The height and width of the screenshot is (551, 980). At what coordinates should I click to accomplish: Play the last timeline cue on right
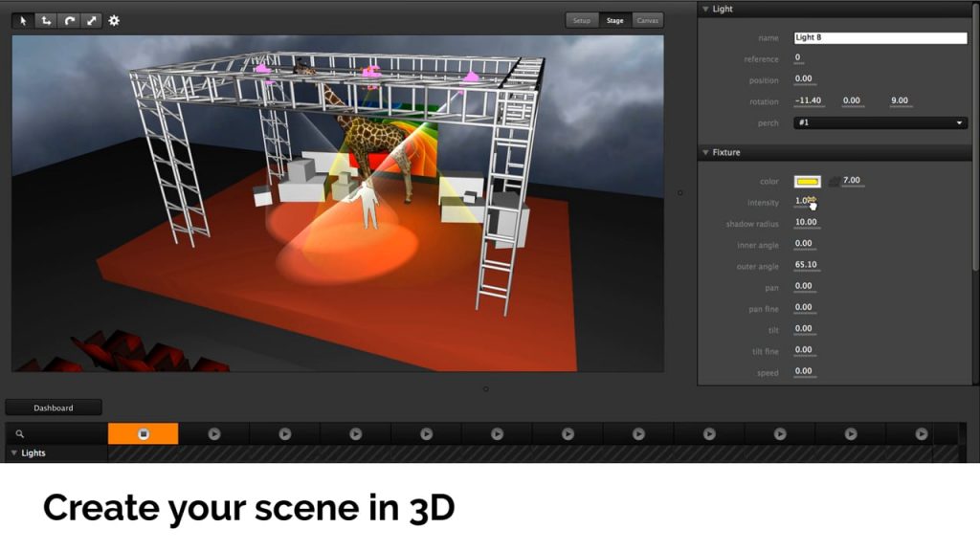click(x=921, y=434)
